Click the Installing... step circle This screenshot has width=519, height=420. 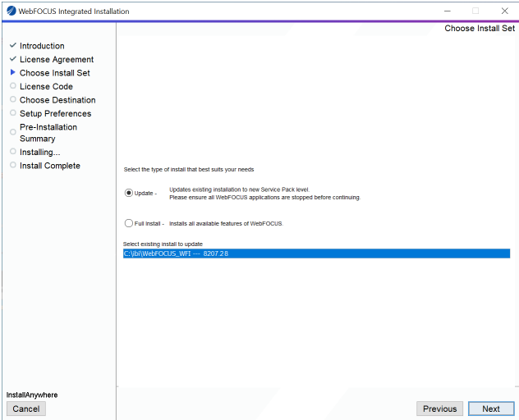click(x=13, y=152)
